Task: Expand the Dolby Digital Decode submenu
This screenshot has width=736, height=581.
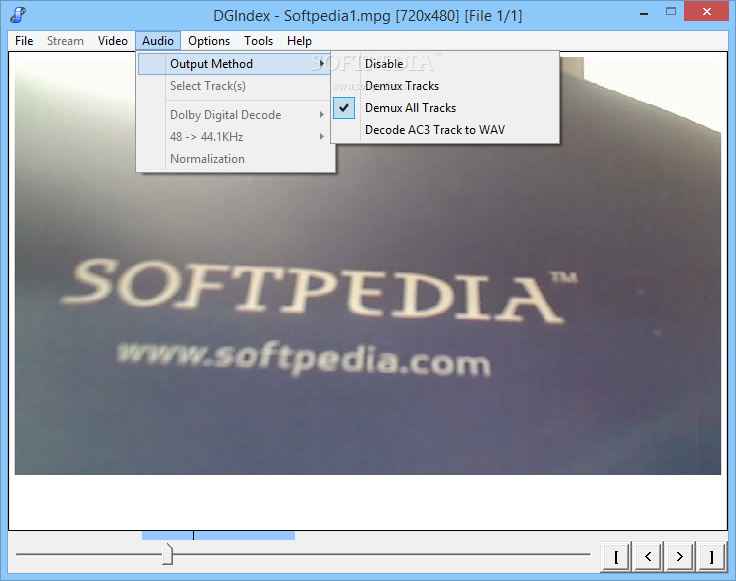Action: (236, 115)
